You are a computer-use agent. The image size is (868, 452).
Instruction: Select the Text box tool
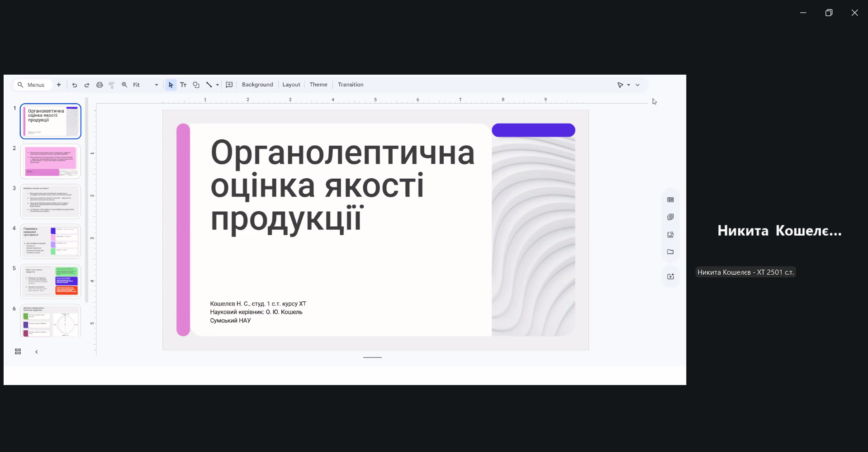point(183,85)
